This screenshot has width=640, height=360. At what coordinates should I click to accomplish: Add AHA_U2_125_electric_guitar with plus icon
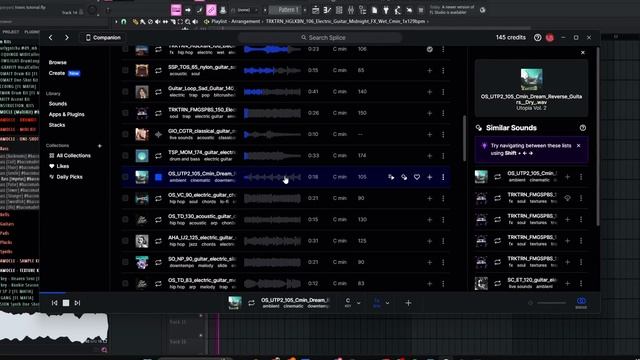tap(429, 241)
